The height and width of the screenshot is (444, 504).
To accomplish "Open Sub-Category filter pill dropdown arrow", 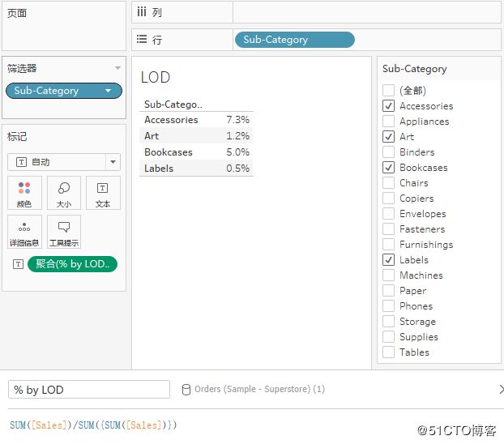I will tap(109, 91).
